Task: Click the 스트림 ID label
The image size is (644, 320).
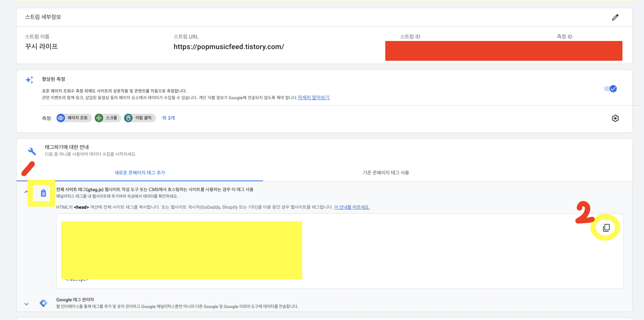Action: click(410, 36)
